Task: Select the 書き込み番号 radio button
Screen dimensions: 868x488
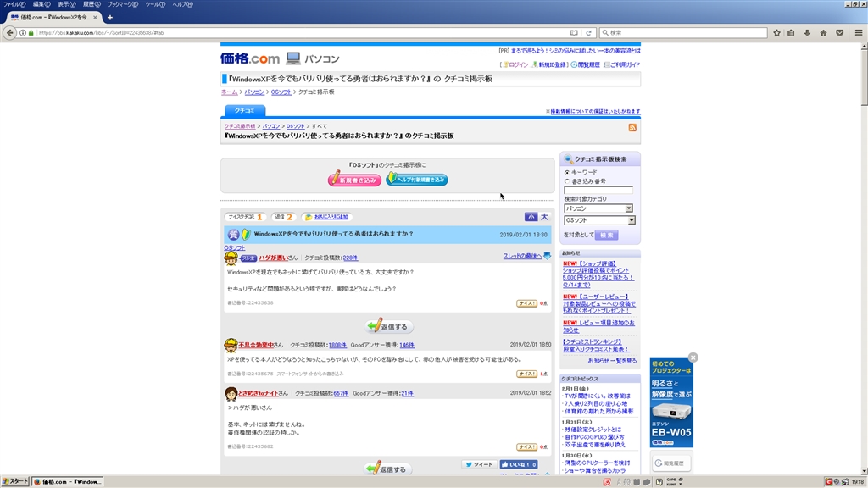Action: (x=567, y=181)
